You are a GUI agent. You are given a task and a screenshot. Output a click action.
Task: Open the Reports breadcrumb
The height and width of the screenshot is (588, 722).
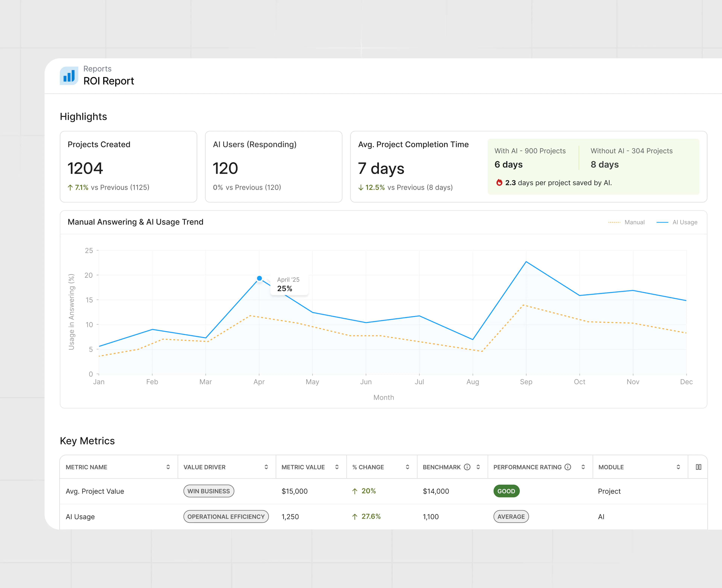pos(97,68)
